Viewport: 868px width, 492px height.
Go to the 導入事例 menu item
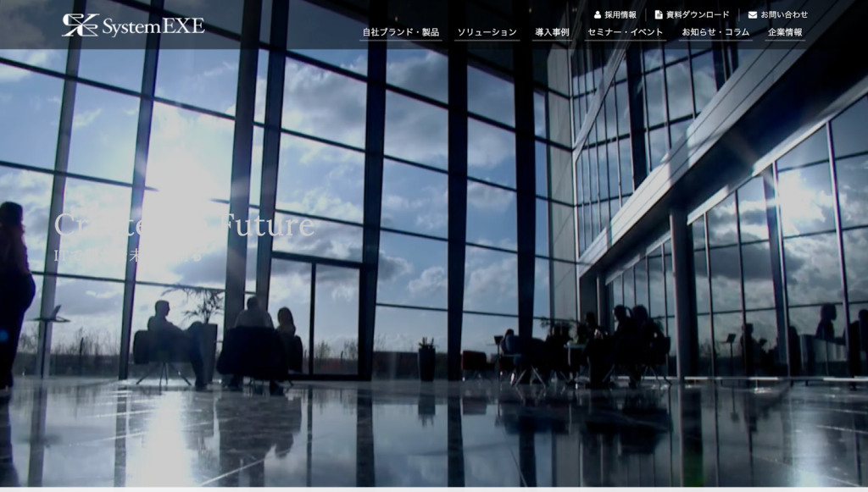click(552, 32)
